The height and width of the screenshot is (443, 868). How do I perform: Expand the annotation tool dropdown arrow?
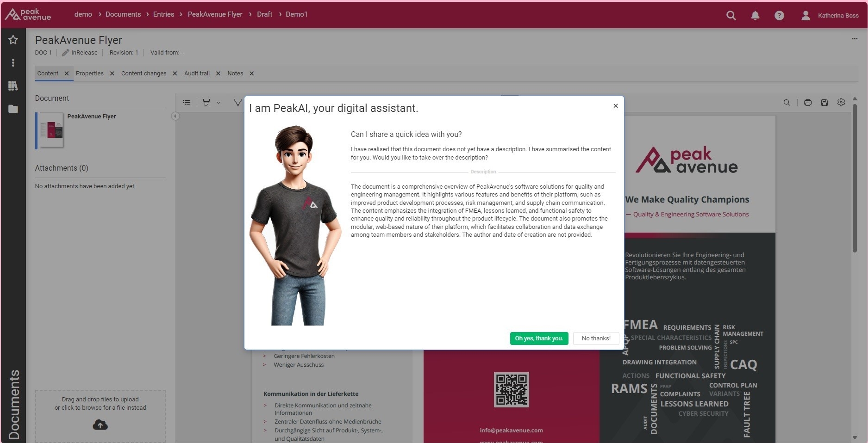pos(219,103)
